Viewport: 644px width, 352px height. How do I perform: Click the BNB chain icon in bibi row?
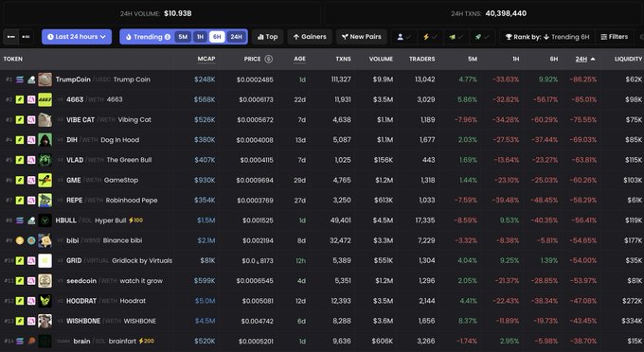20,240
